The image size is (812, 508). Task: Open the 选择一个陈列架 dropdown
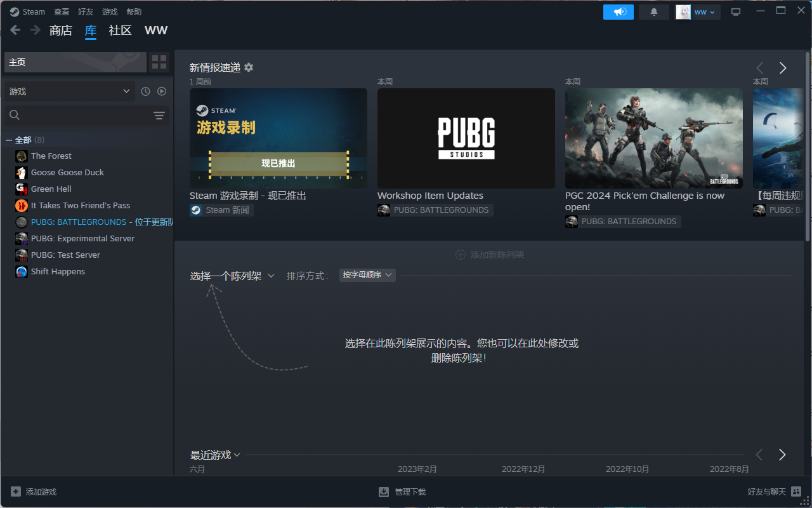point(232,276)
